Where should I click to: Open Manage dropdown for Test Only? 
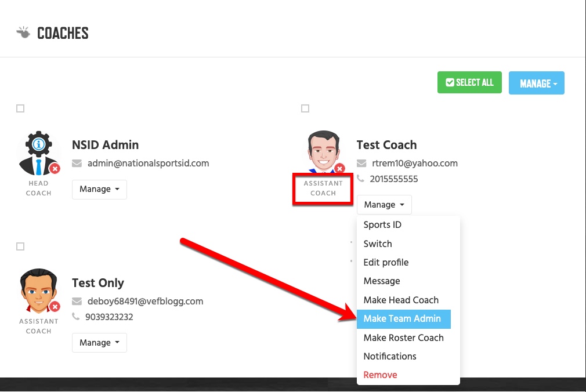(x=99, y=342)
